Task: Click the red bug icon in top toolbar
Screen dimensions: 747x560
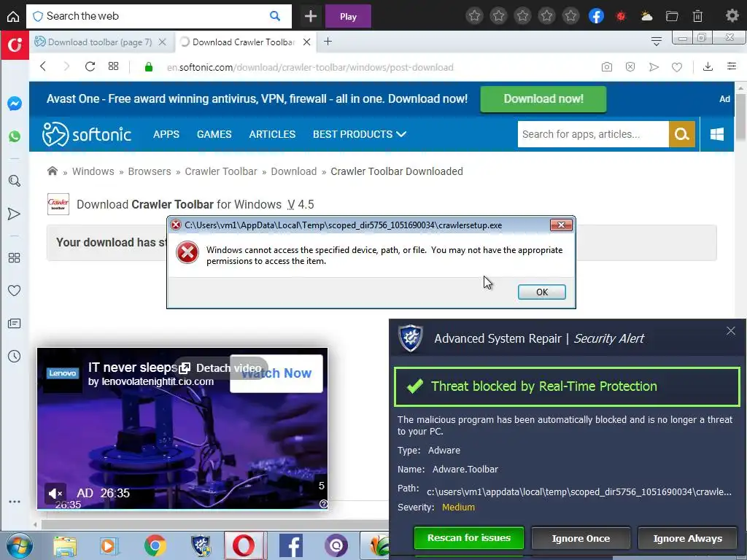Action: pos(621,16)
